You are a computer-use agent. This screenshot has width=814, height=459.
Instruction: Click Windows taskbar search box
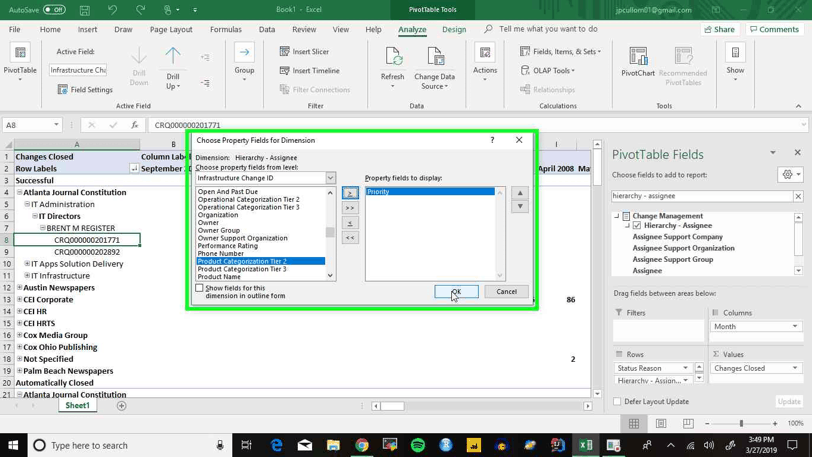tap(130, 446)
